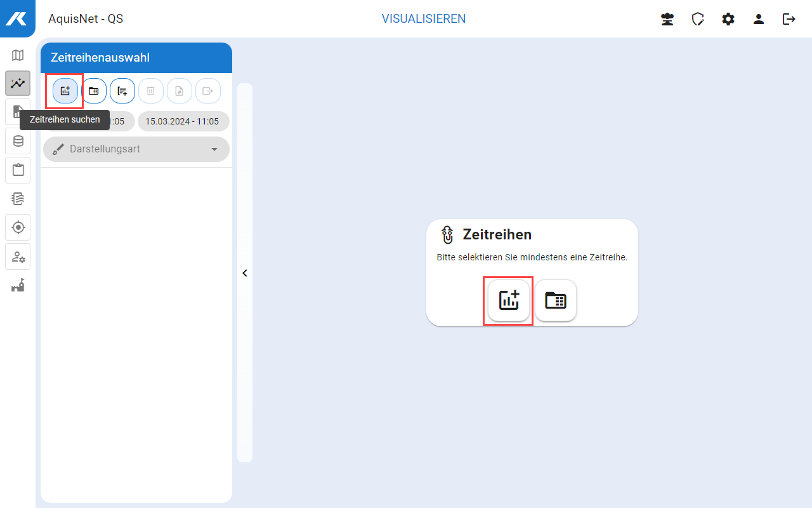Viewport: 812px width, 508px height.
Task: Click the large add chart button in Zeitreihen card
Action: pyautogui.click(x=509, y=300)
